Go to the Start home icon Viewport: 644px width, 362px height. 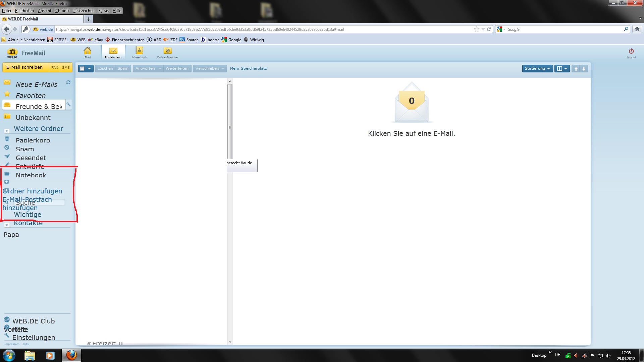88,51
